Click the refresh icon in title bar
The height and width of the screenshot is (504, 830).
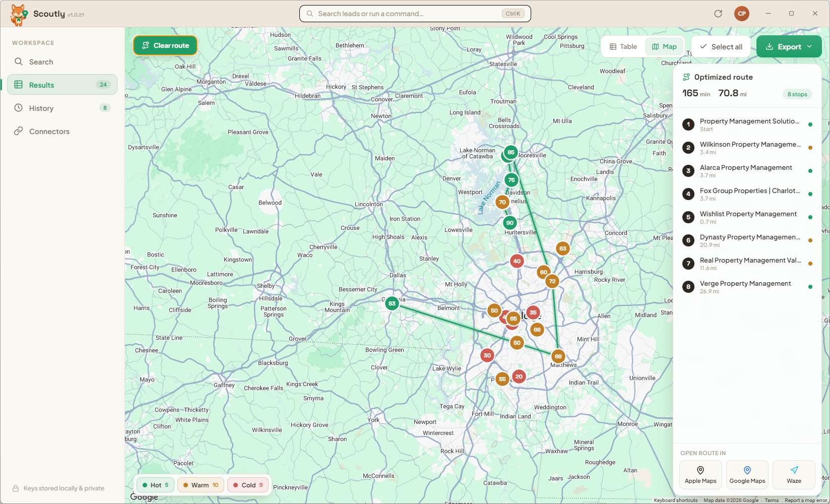click(718, 14)
